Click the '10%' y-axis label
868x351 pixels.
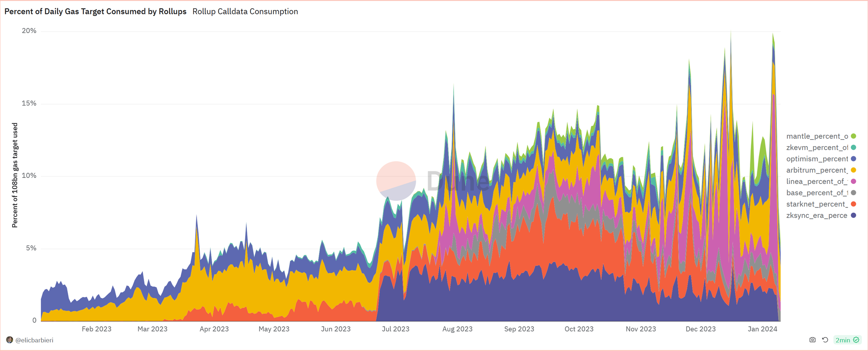tap(29, 176)
